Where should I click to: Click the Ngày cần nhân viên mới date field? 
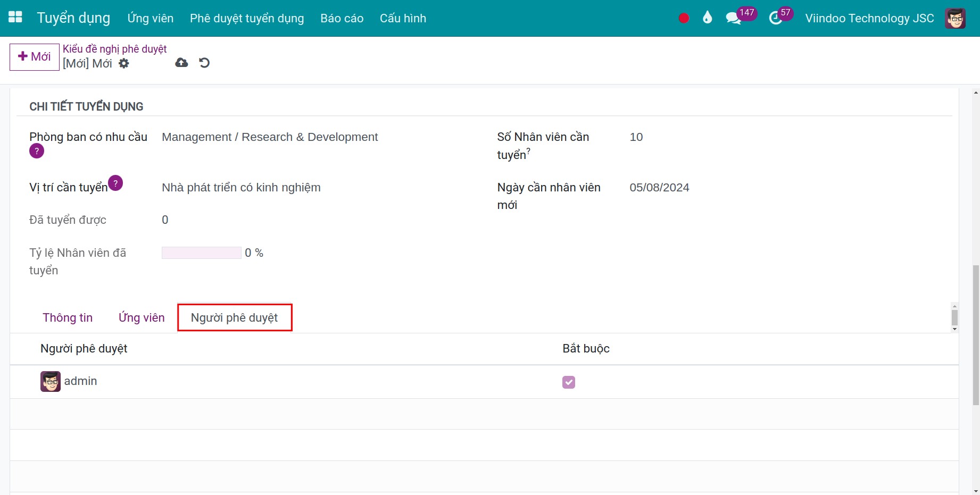659,188
